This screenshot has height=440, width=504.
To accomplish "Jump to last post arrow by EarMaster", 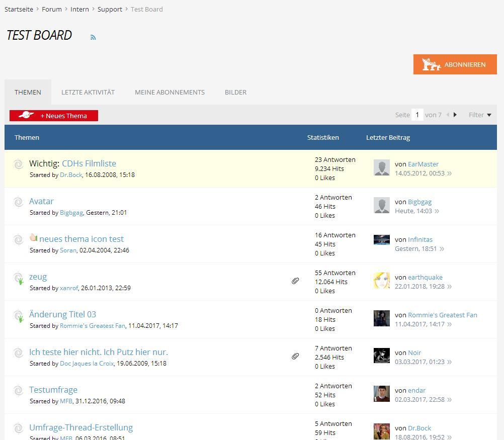I will [449, 173].
